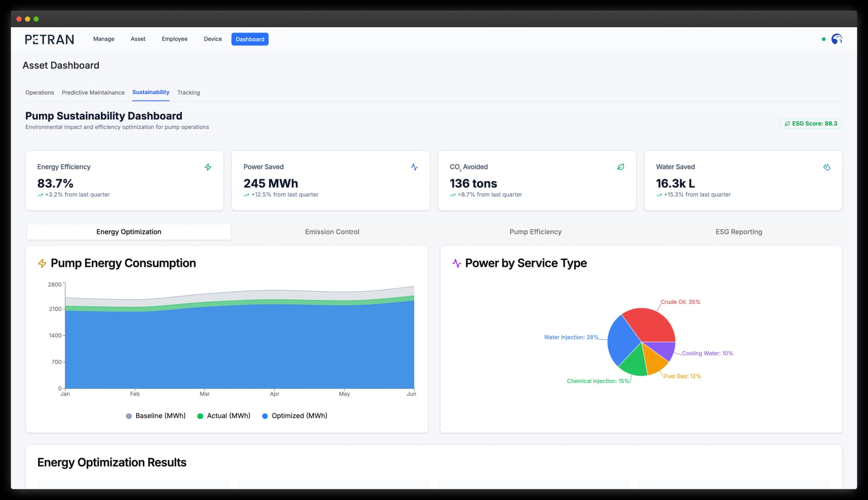Click the leaf icon inside the ESG Score badge

click(787, 124)
